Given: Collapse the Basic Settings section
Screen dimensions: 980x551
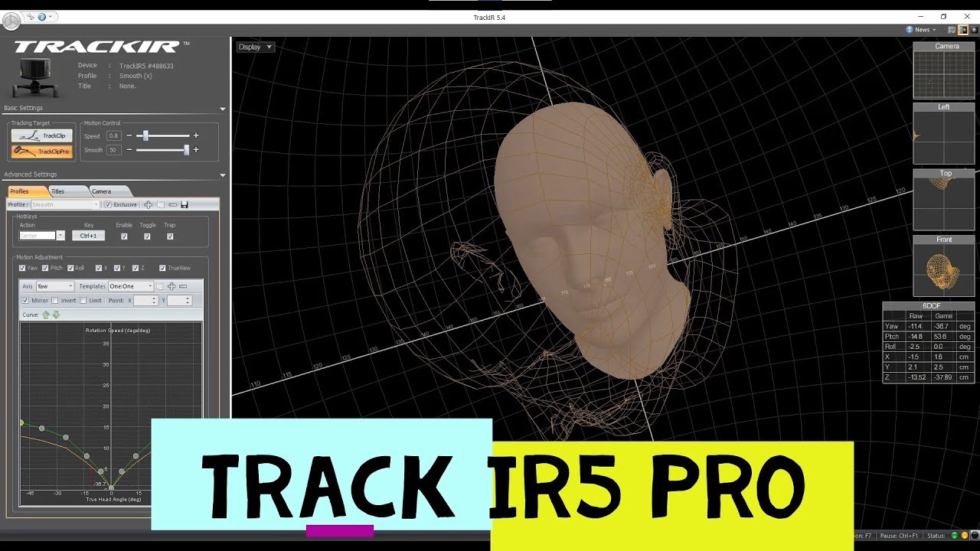Looking at the screenshot, I should coord(223,109).
